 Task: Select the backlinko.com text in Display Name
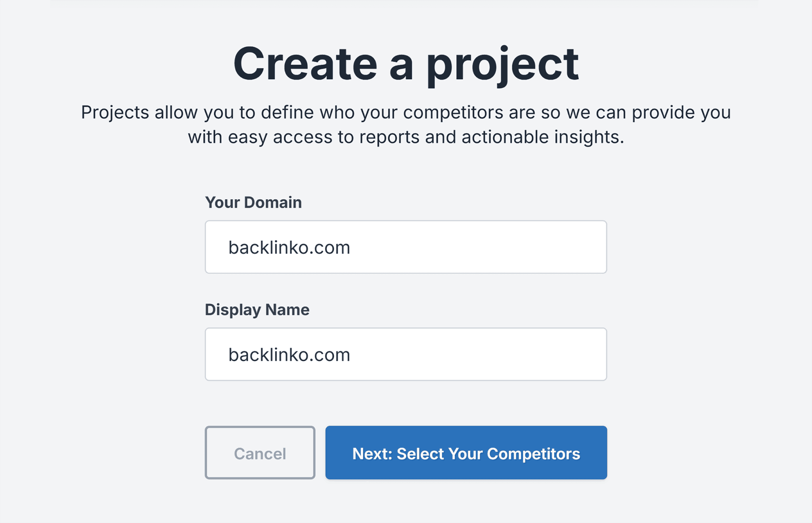(x=289, y=354)
